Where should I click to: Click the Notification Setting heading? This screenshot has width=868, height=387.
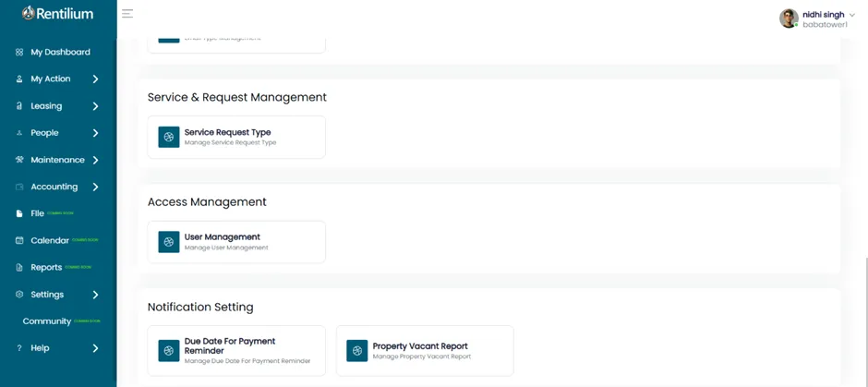point(200,308)
